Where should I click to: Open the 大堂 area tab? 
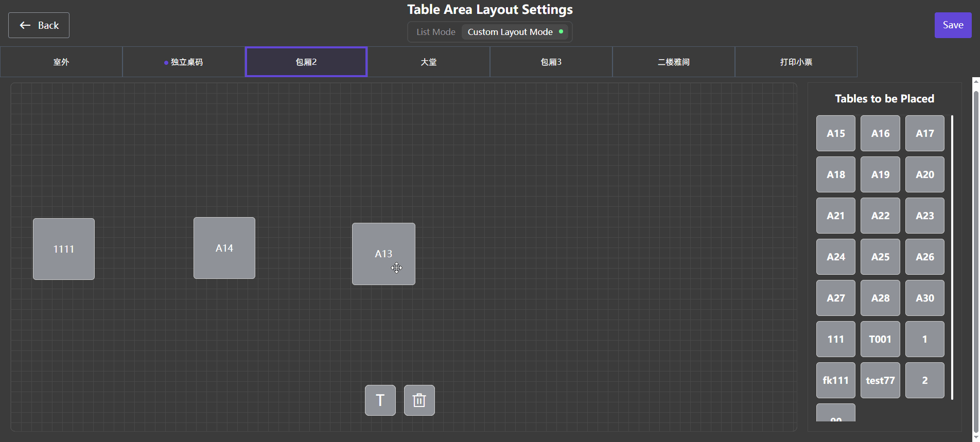[429, 62]
